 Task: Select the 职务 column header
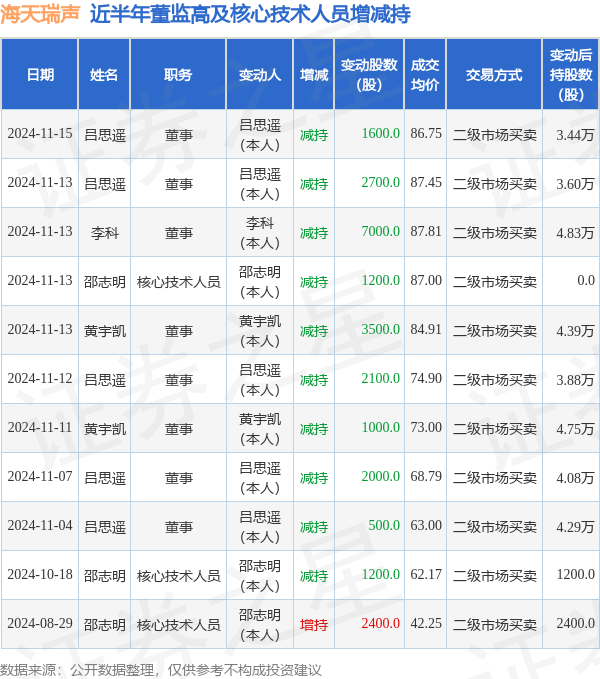[178, 74]
